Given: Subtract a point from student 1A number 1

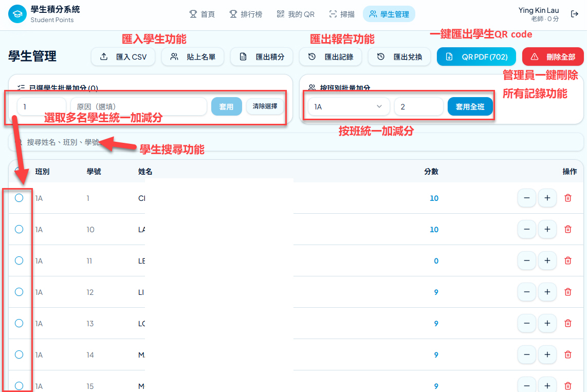Looking at the screenshot, I should pyautogui.click(x=526, y=198).
